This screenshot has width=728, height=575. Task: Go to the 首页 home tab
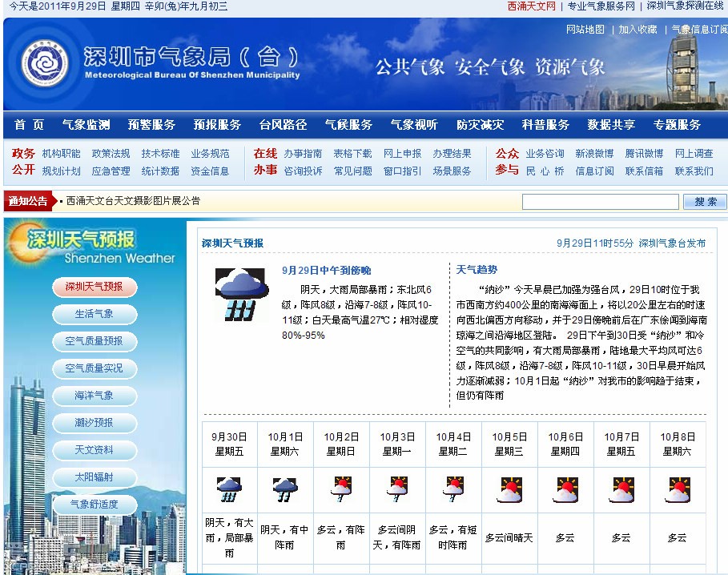[29, 125]
